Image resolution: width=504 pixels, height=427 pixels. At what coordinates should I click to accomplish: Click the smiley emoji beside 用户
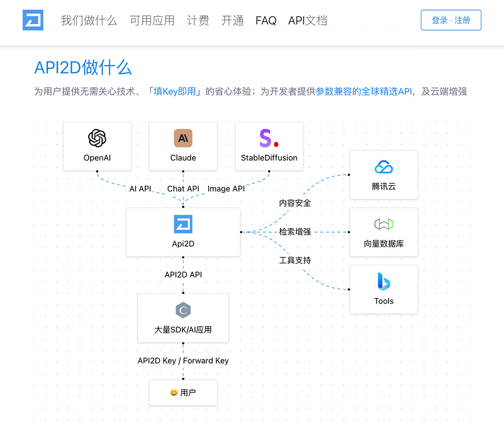pyautogui.click(x=174, y=392)
